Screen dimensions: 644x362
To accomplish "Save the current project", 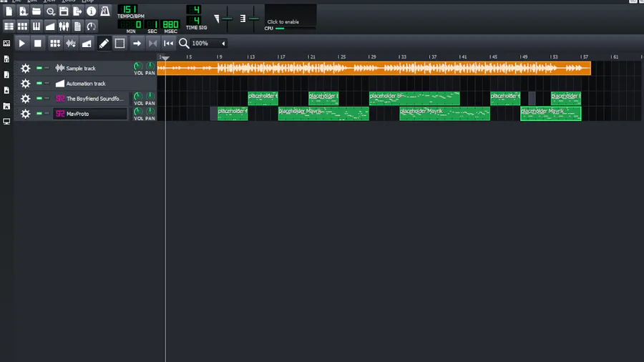I will (64, 11).
